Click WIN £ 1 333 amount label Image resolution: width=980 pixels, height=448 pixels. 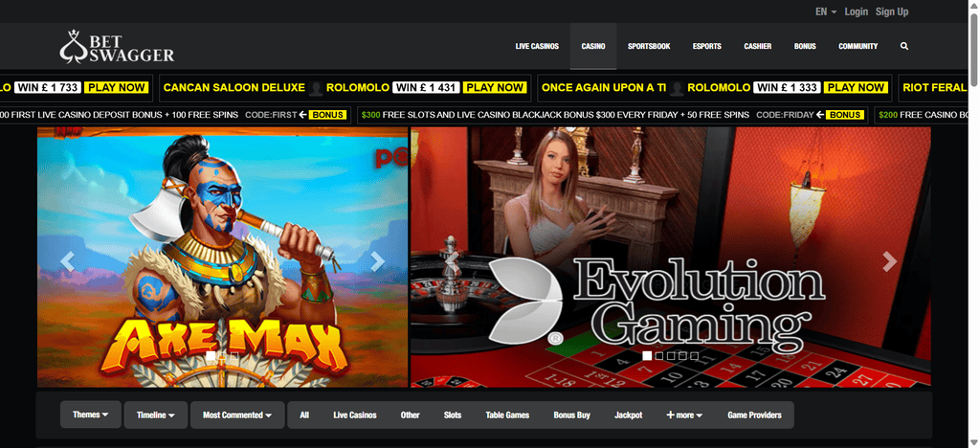click(x=787, y=87)
